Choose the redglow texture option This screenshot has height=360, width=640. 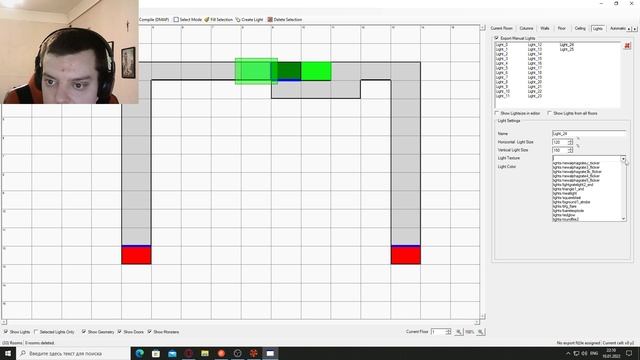[564, 215]
